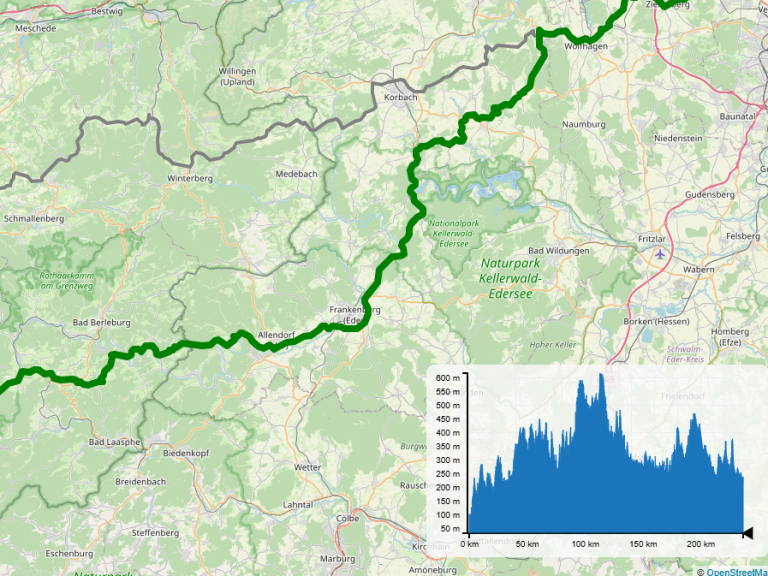
Task: Select the 100 km tick on distance axis
Action: click(x=585, y=544)
